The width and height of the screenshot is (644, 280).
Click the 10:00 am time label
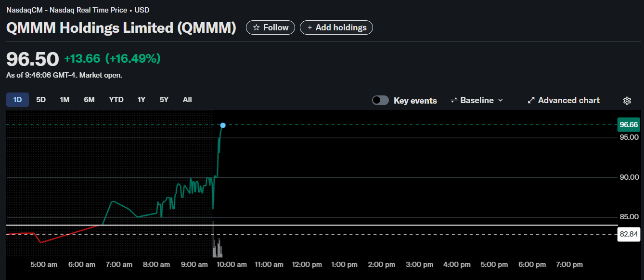point(232,265)
